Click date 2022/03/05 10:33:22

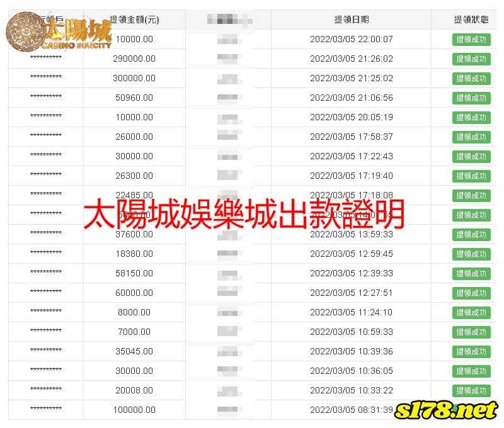click(x=352, y=390)
